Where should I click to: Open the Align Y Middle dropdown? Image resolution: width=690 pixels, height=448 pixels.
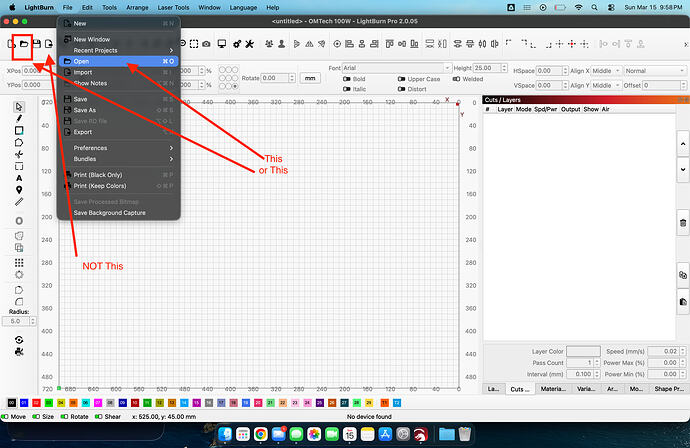(x=606, y=85)
